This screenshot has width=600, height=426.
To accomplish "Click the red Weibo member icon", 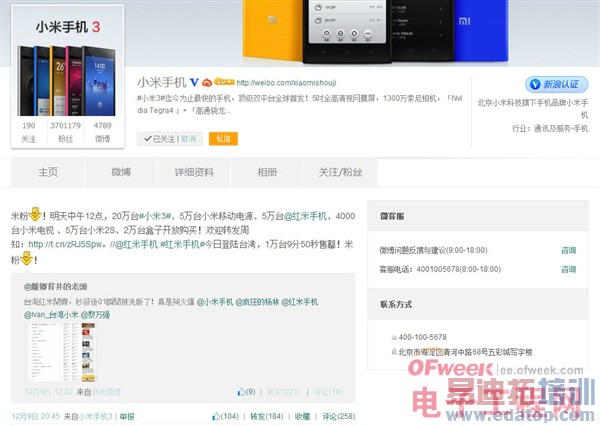I will (207, 82).
